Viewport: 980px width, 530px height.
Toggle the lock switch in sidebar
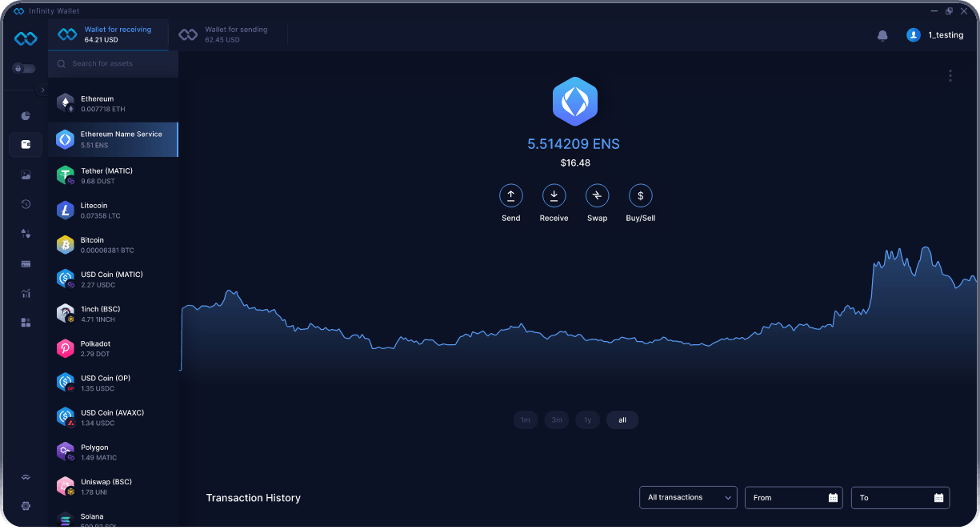[24, 69]
